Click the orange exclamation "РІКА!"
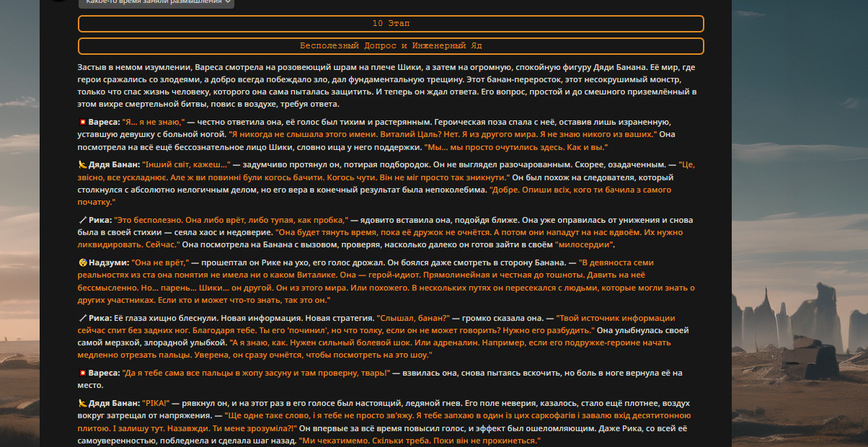Image resolution: width=868 pixels, height=447 pixels. pyautogui.click(x=156, y=402)
